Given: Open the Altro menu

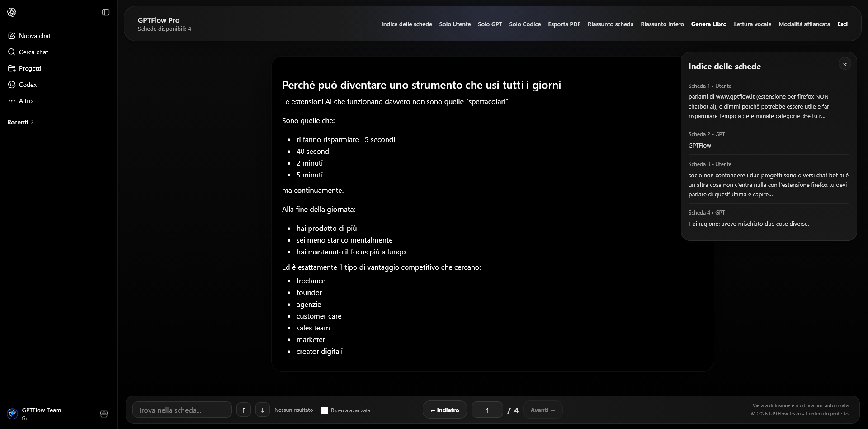Looking at the screenshot, I should (21, 101).
